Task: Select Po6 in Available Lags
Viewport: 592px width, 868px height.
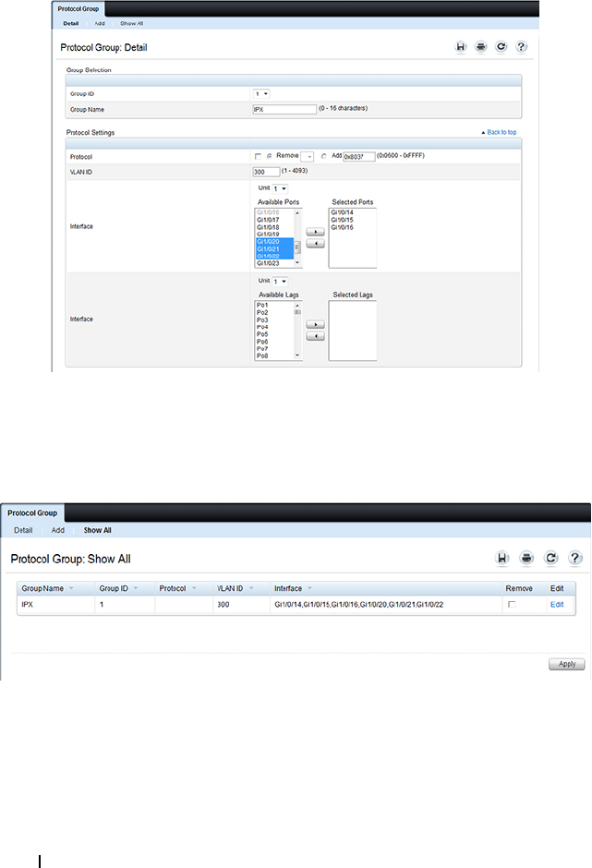Action: tap(262, 342)
